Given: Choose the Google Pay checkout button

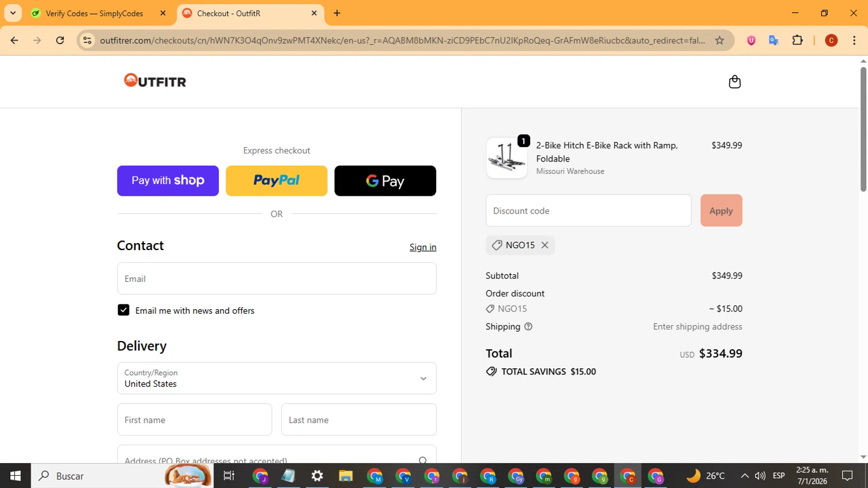Looking at the screenshot, I should point(385,181).
